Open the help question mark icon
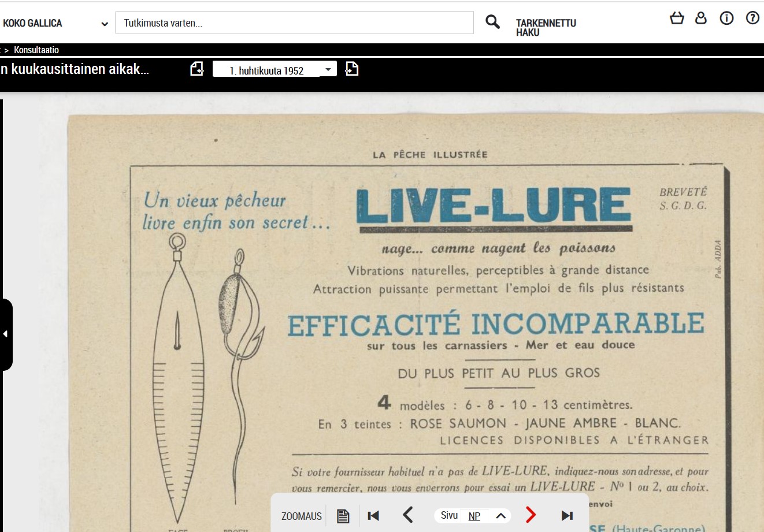 752,18
